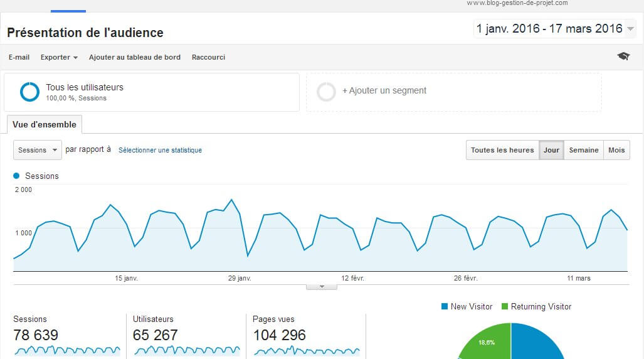Screen dimensions: 644x359
Task: Set chart granularity to Jour
Action: point(551,150)
